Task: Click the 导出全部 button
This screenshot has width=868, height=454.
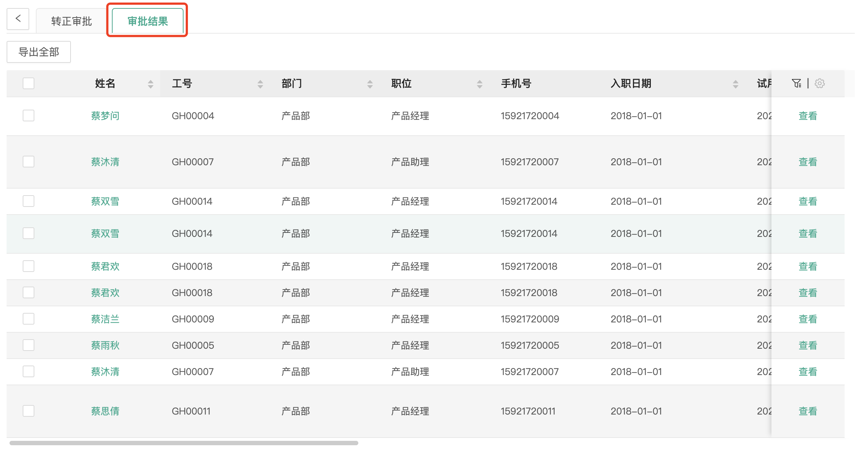Action: click(x=39, y=52)
